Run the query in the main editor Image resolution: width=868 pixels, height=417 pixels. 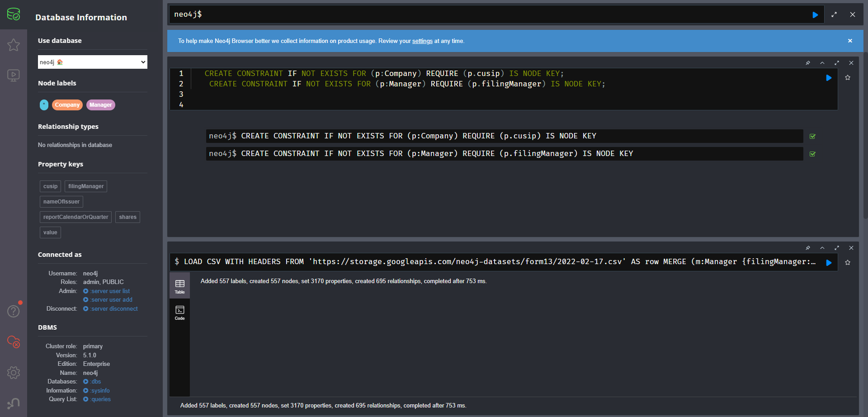click(x=815, y=15)
